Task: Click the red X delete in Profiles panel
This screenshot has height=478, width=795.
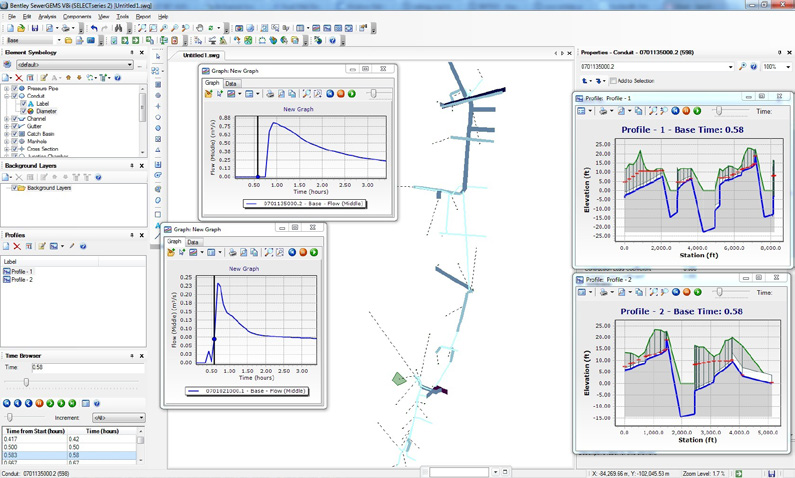Action: (17, 246)
